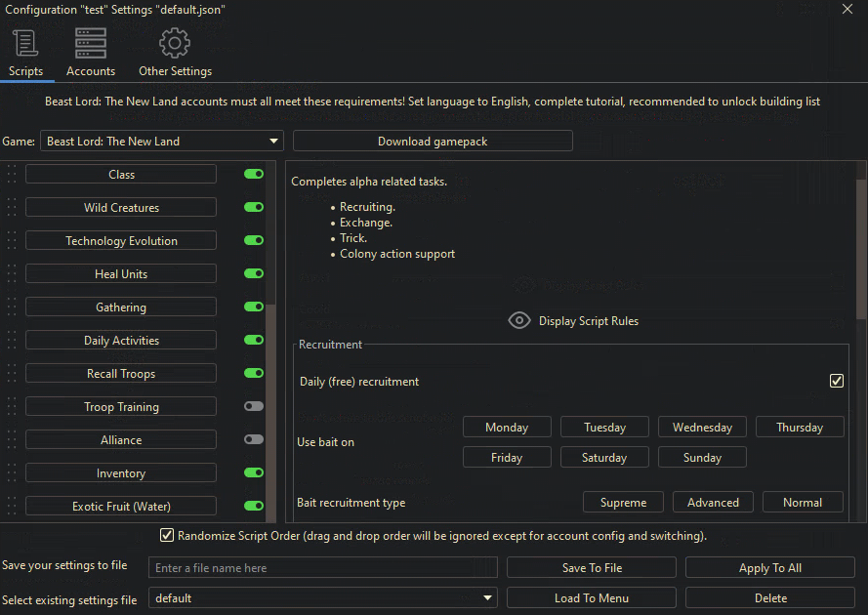Click drag handle next to Gathering script
Image resolution: width=868 pixels, height=615 pixels.
12,307
